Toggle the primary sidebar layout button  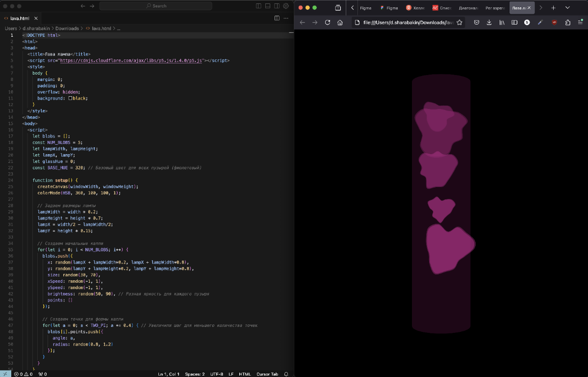tap(259, 6)
